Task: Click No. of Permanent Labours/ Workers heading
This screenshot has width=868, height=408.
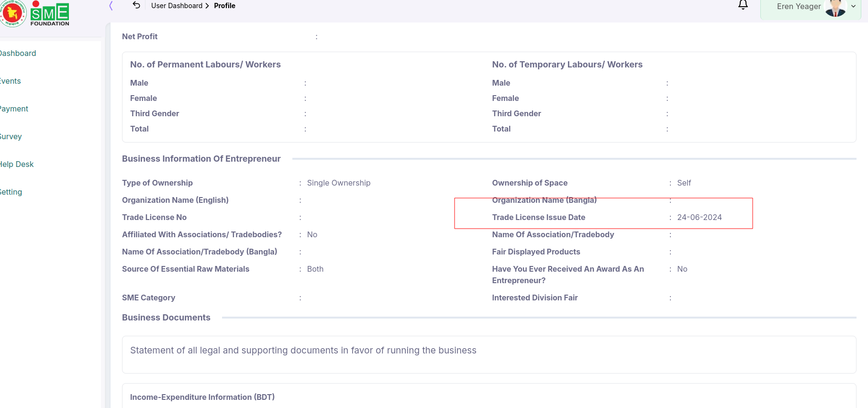Action: (205, 65)
